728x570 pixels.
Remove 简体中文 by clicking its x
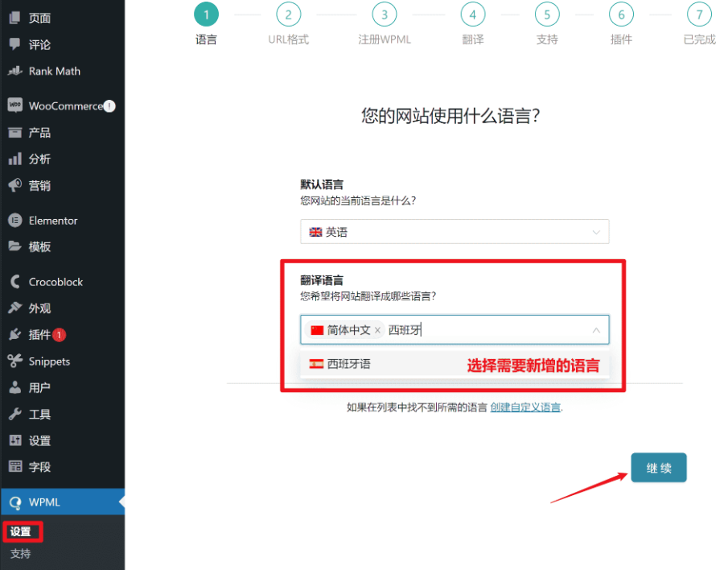pos(377,330)
